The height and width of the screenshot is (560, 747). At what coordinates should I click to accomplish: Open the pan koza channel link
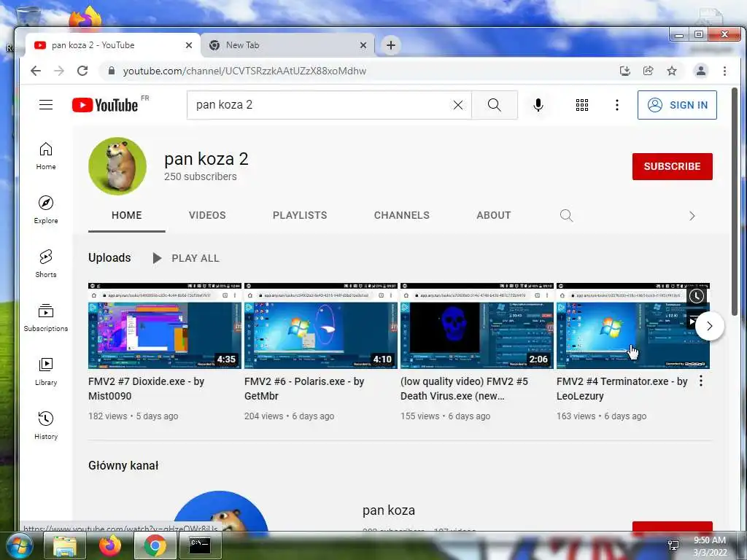coord(389,510)
